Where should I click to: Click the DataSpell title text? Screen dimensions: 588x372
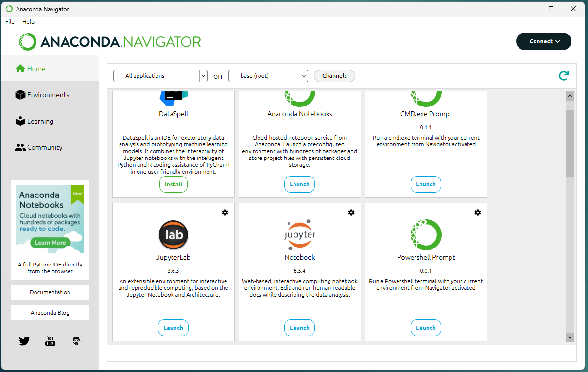coord(173,114)
